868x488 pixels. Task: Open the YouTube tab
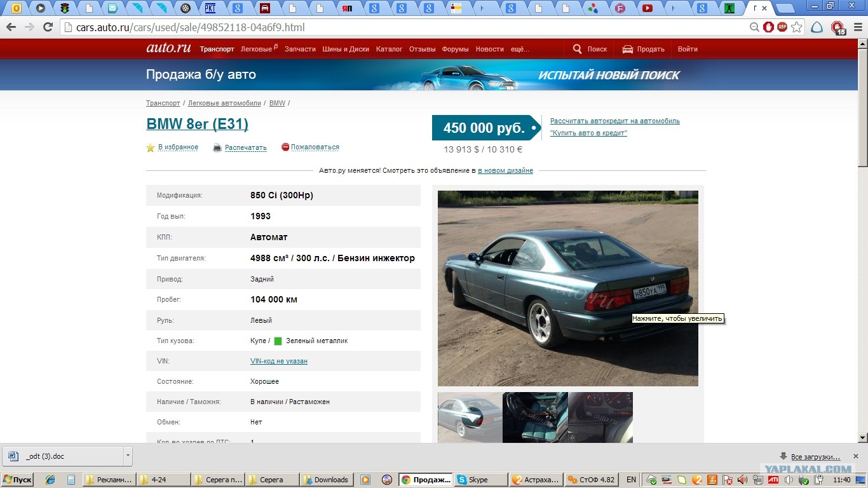pyautogui.click(x=648, y=8)
